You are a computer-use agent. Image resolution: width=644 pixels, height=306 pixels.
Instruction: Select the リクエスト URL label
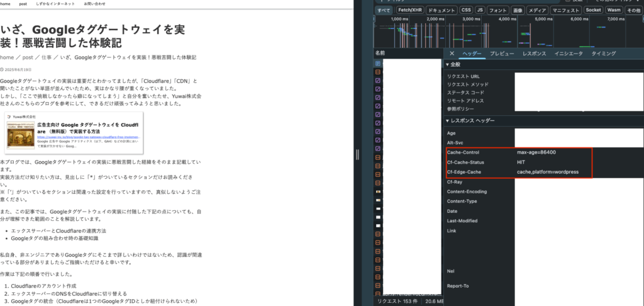coord(463,77)
